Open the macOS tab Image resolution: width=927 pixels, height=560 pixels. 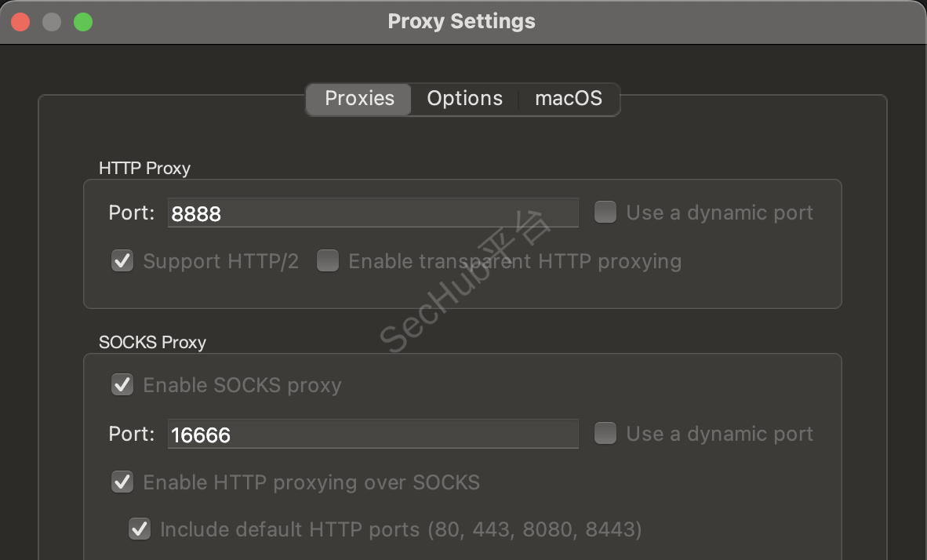click(569, 99)
